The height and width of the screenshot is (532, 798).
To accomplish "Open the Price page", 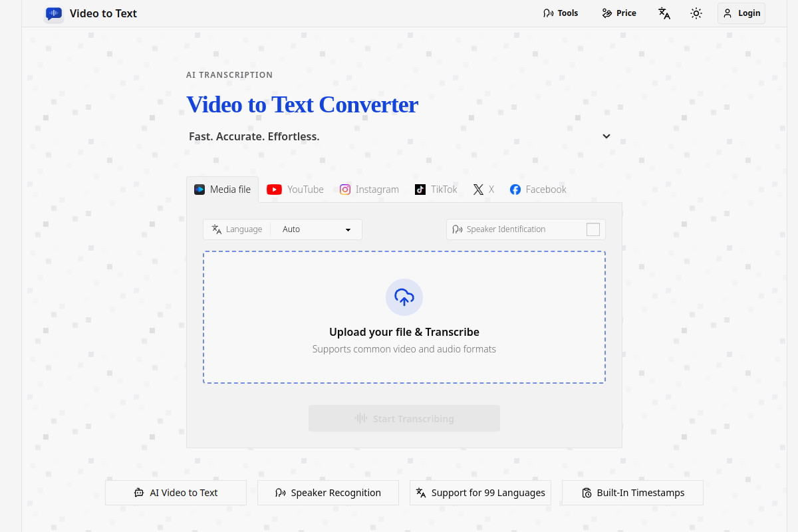I will [619, 13].
